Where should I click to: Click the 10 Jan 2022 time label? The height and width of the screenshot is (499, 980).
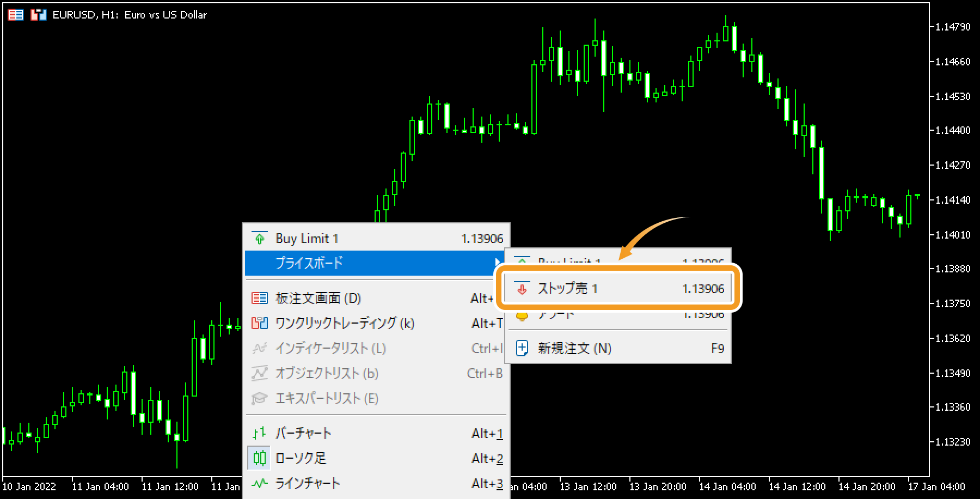[x=29, y=486]
